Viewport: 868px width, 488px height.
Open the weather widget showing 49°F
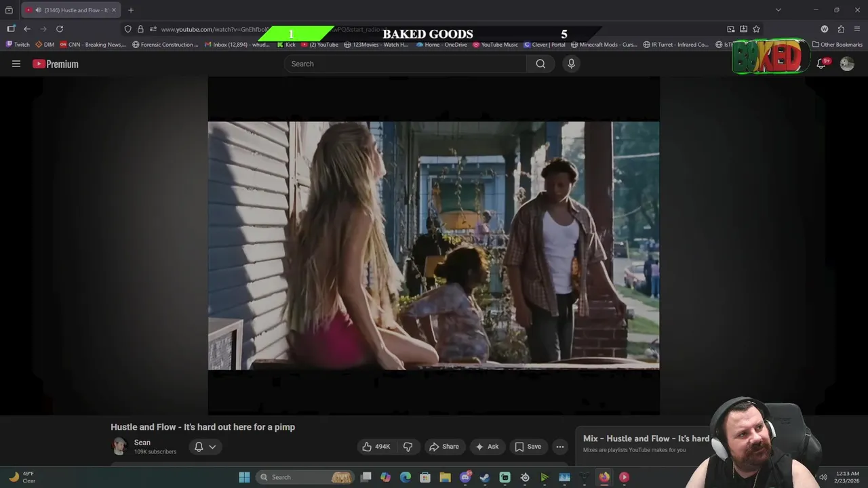[x=22, y=477]
